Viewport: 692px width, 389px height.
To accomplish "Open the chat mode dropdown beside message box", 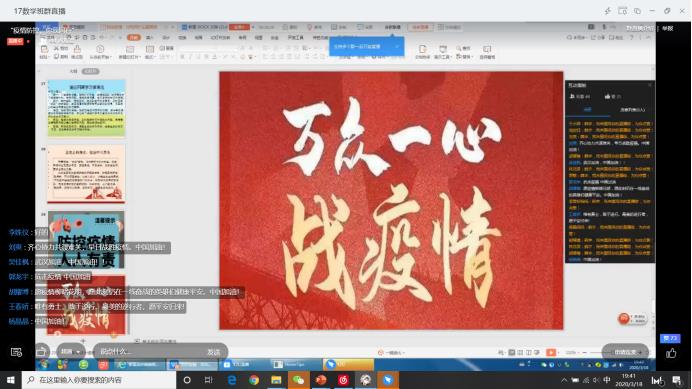I will (71, 352).
